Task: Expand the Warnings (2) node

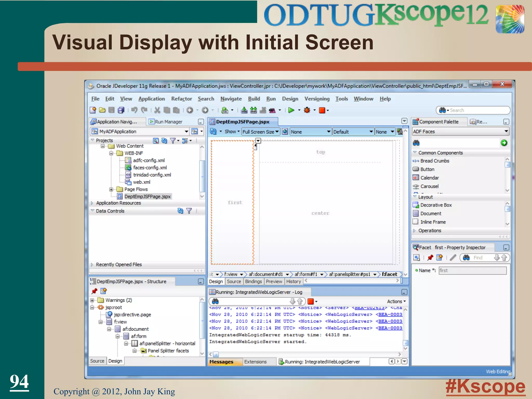Action: click(x=92, y=300)
